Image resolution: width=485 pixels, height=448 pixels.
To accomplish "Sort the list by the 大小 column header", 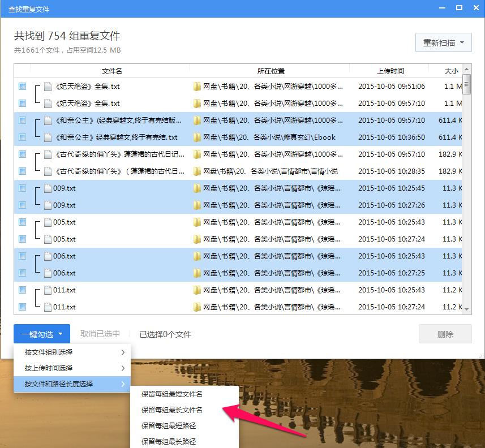I will tap(450, 70).
